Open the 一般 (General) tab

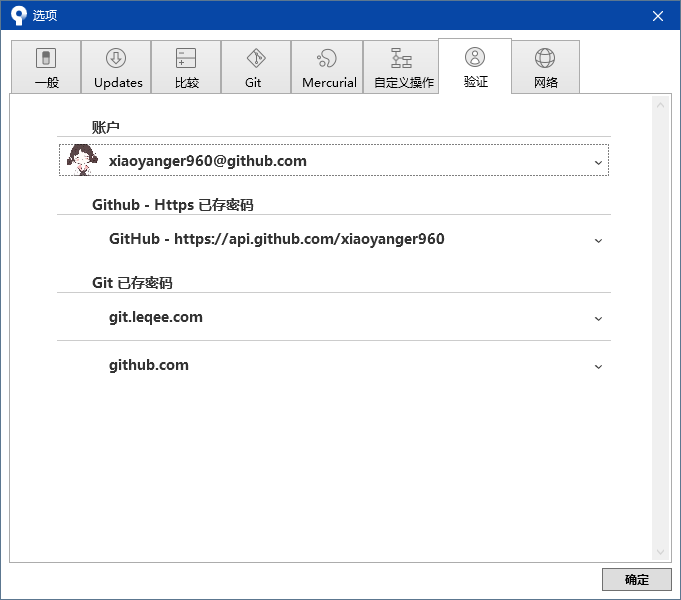(x=46, y=67)
